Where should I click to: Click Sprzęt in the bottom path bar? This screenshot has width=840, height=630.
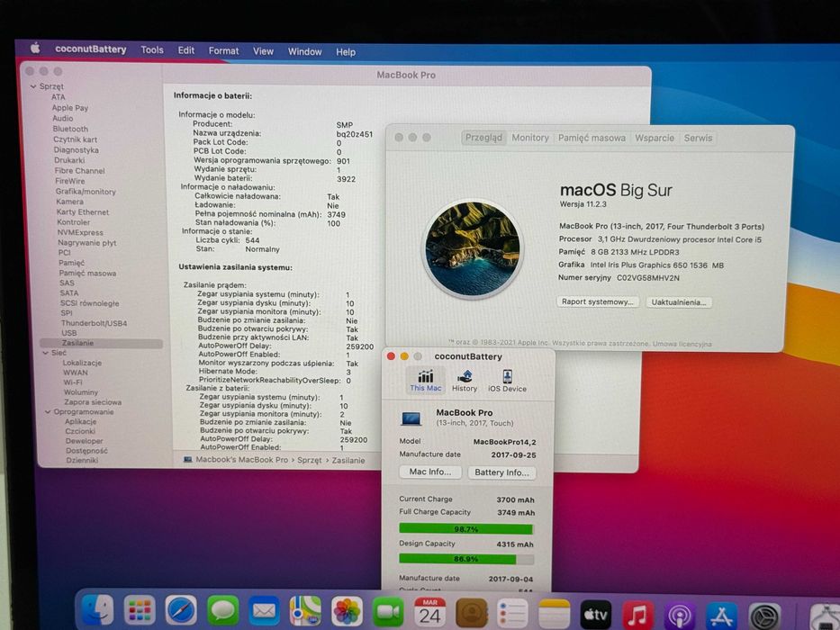pos(310,460)
